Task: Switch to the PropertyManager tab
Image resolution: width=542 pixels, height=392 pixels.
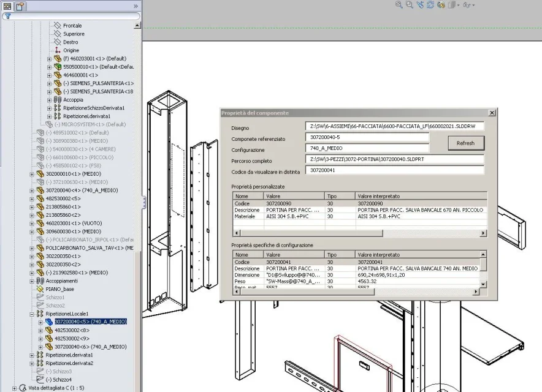Action: click(20, 6)
